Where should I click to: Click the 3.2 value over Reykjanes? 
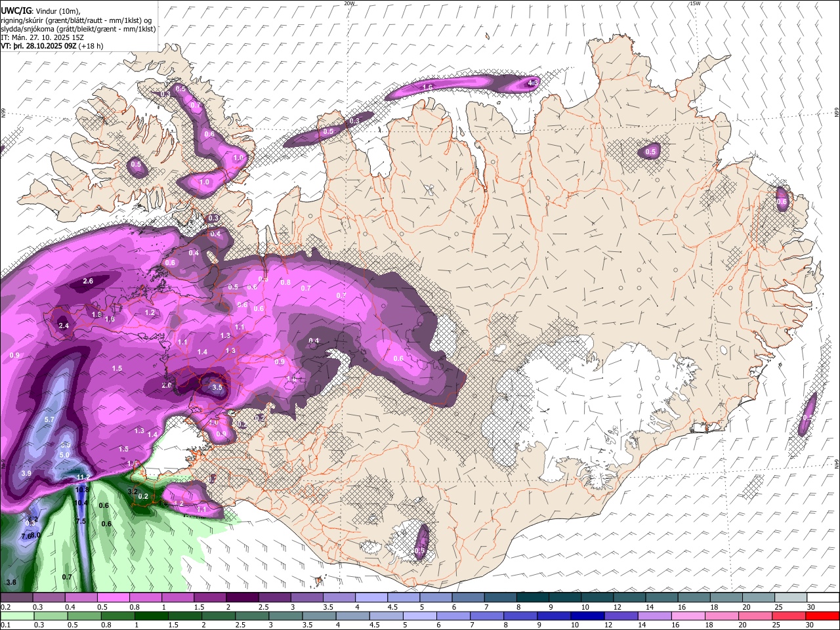(x=133, y=492)
